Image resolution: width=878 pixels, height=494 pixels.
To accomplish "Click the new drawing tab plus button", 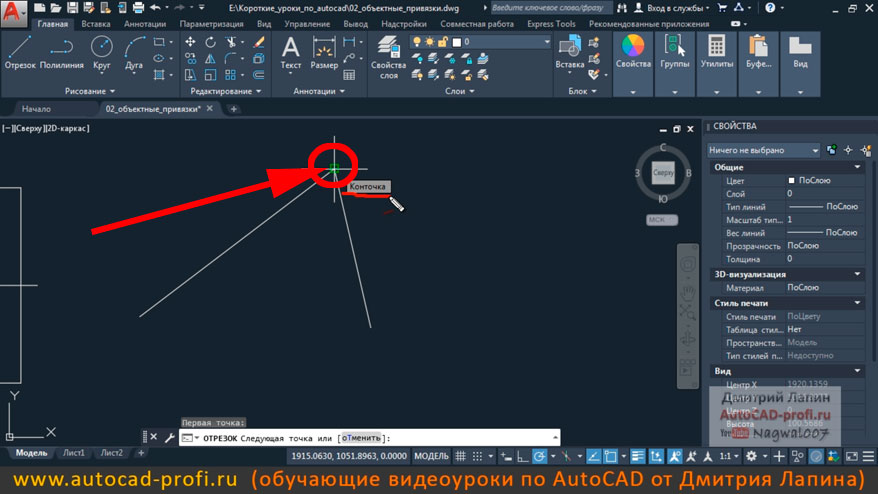I will point(233,109).
